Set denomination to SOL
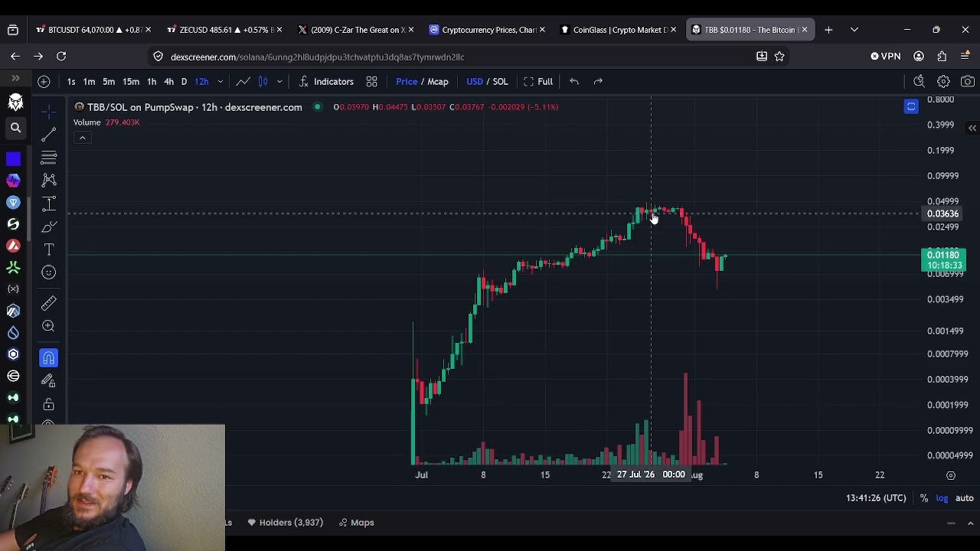The height and width of the screenshot is (551, 980). [500, 81]
